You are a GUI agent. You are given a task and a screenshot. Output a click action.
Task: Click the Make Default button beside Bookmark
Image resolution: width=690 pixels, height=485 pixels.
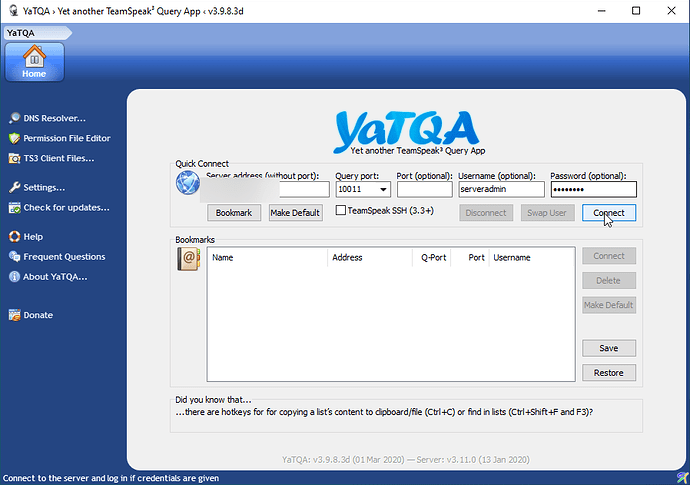tap(295, 213)
